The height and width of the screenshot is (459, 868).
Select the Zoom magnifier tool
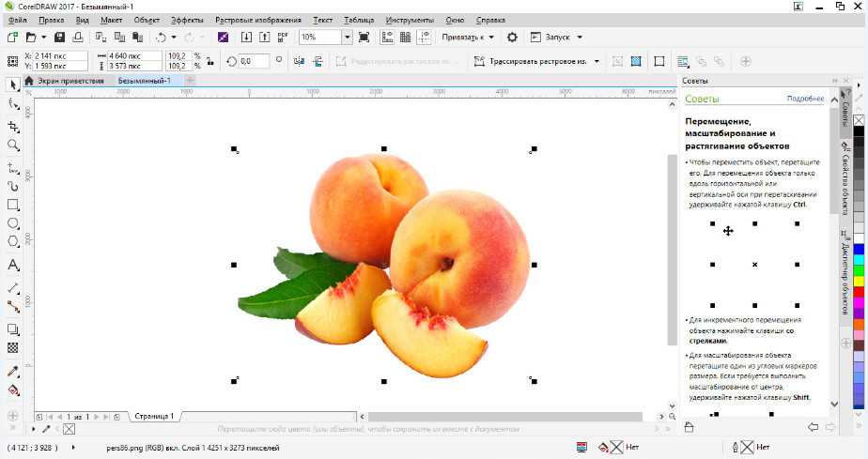click(13, 145)
